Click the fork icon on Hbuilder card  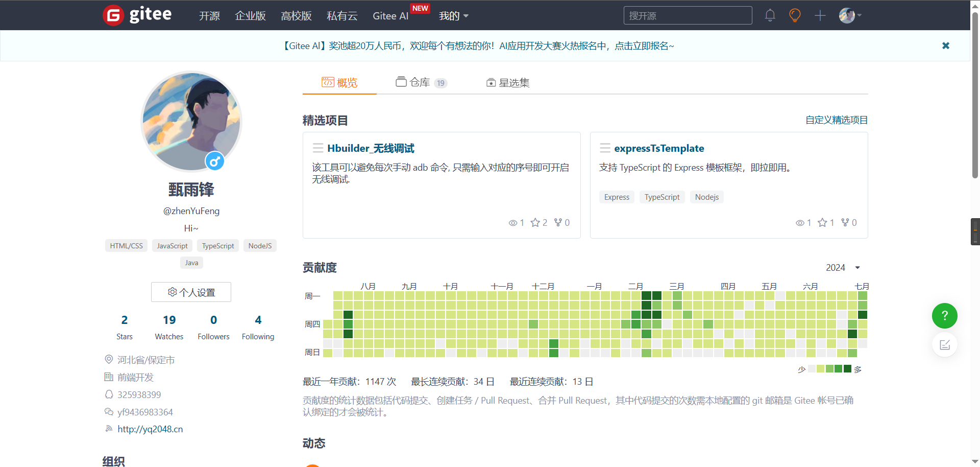pos(558,222)
